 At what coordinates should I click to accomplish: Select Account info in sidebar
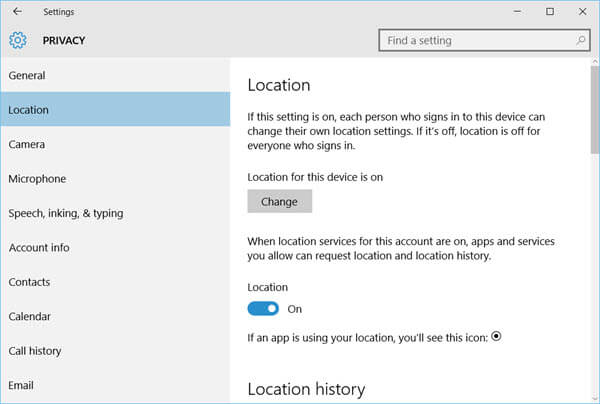tap(115, 248)
